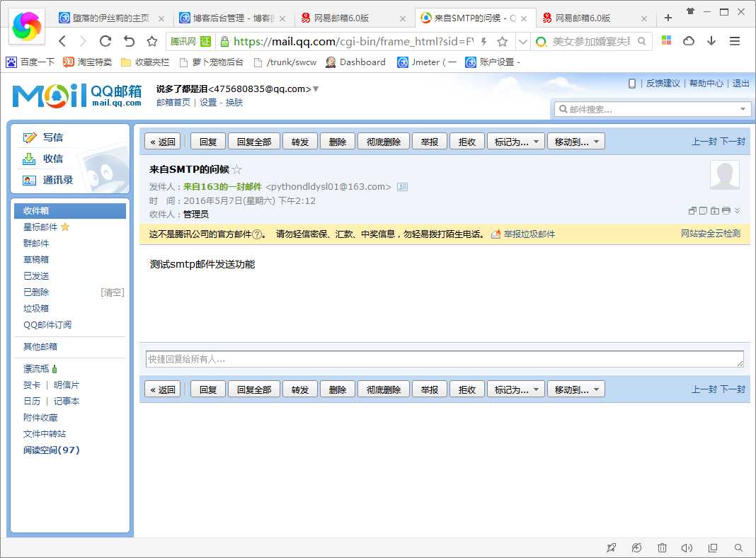Screen dimensions: 756x558
Task: Star the email 来自SMTP的问候
Action: pyautogui.click(x=236, y=170)
